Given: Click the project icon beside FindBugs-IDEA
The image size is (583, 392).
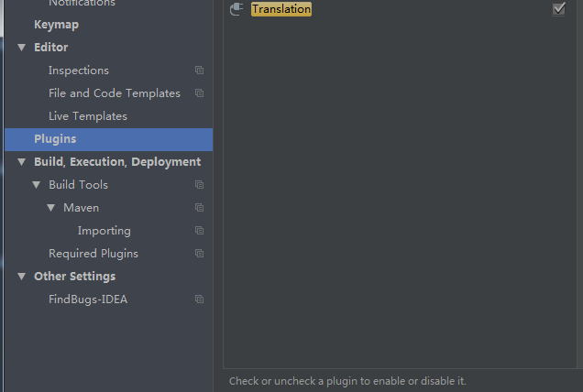Looking at the screenshot, I should [199, 299].
